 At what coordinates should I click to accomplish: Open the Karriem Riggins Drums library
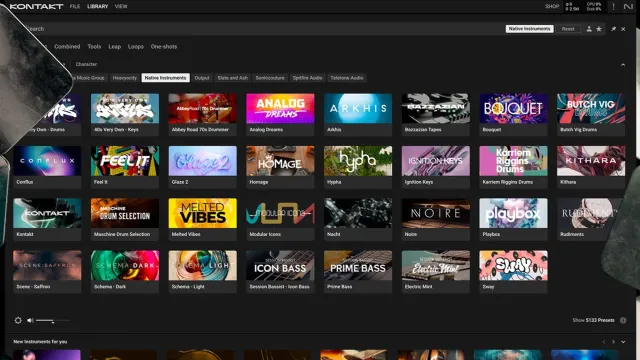pos(513,167)
